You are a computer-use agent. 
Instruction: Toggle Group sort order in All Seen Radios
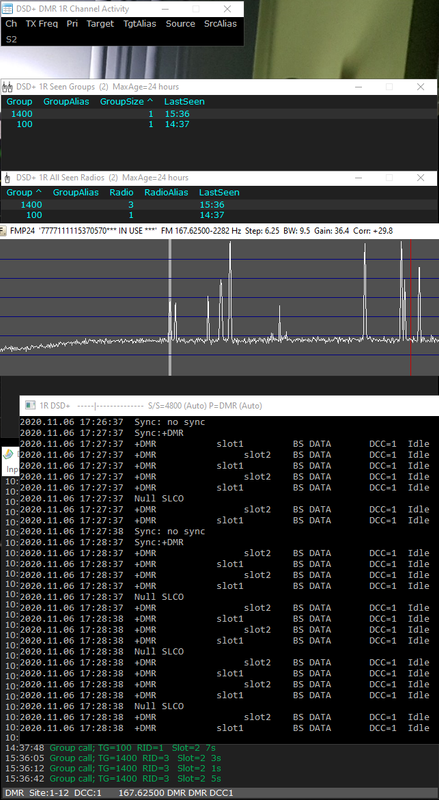24,192
